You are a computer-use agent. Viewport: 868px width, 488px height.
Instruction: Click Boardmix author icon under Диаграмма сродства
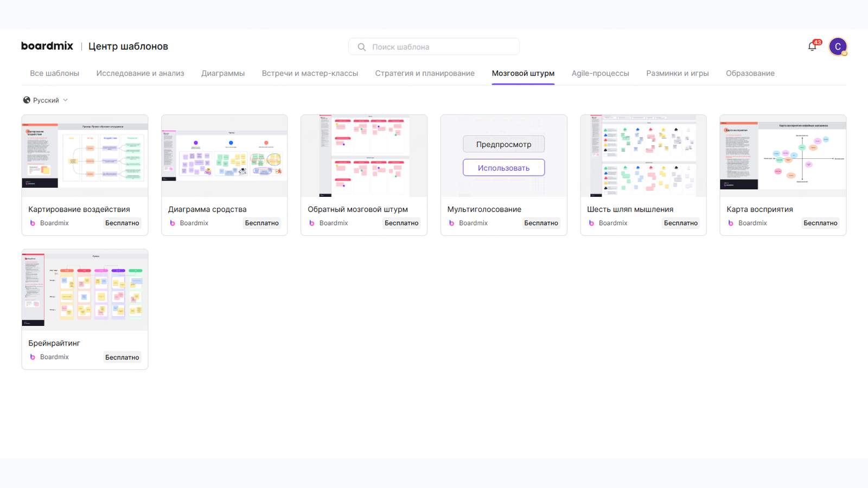pos(173,223)
